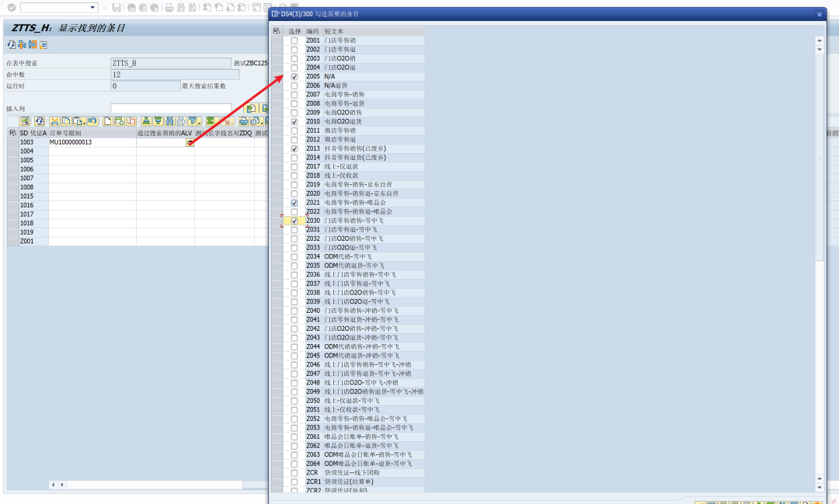Click the Sort ascending icon
The height and width of the screenshot is (504, 839).
tap(146, 121)
